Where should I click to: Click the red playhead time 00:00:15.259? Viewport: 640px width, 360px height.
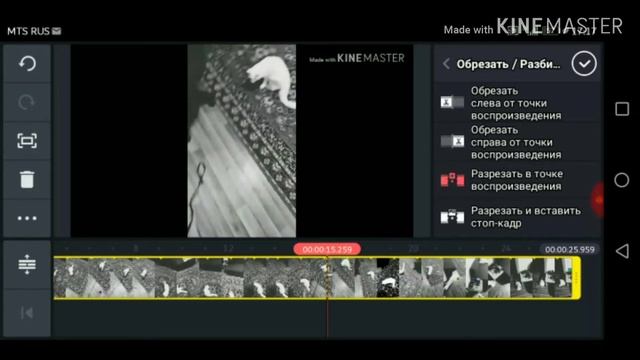click(x=327, y=249)
